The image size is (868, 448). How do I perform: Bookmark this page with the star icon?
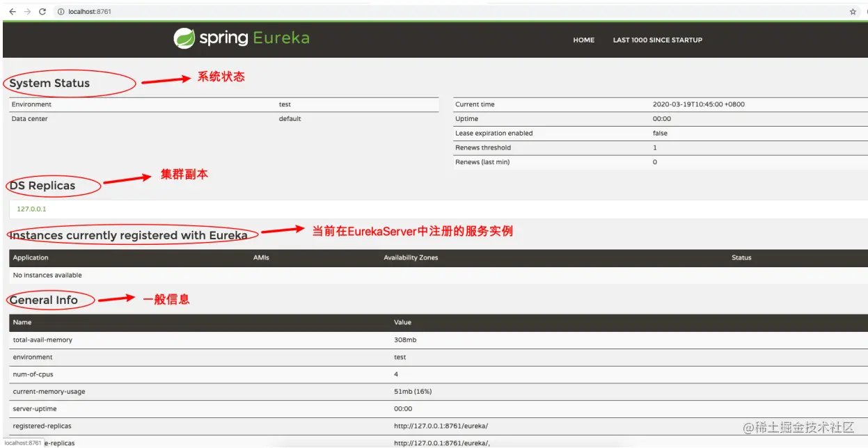853,12
